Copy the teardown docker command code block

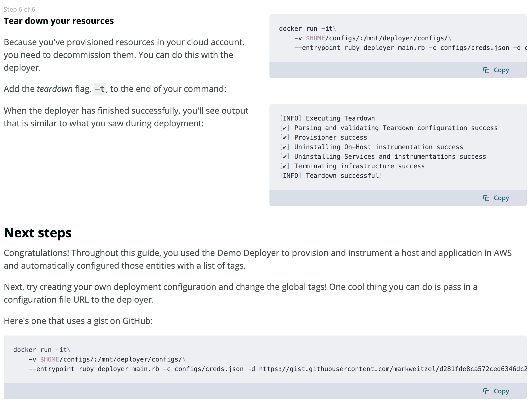496,70
